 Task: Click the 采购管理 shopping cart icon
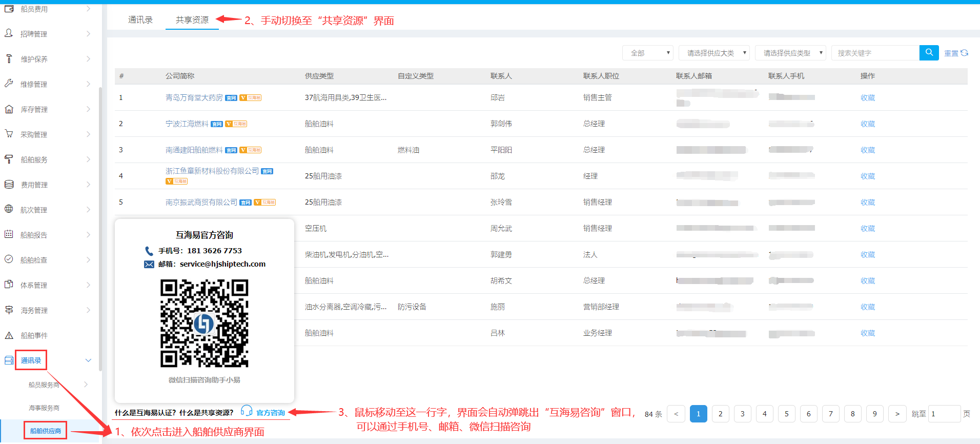pos(9,134)
